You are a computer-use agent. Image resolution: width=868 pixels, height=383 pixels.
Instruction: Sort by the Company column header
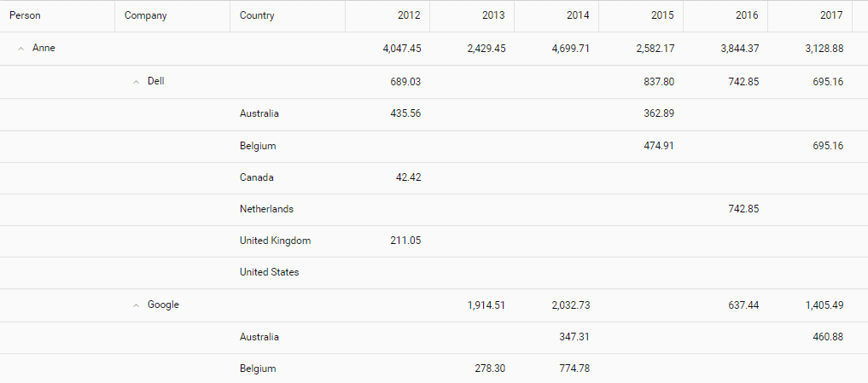click(172, 16)
